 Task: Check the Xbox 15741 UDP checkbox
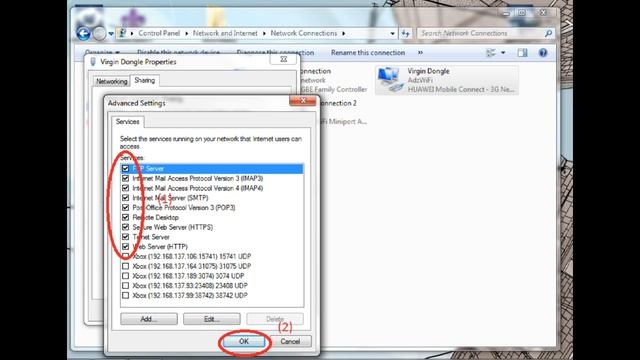coord(125,256)
